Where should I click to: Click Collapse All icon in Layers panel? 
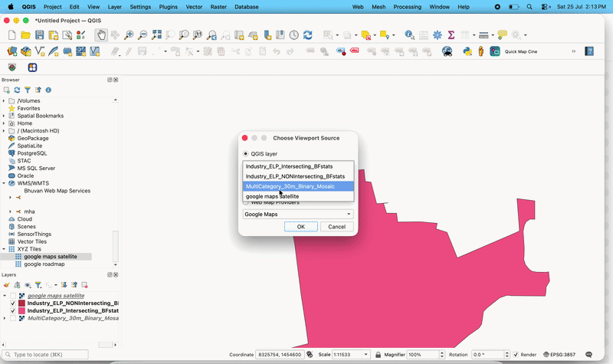click(74, 285)
